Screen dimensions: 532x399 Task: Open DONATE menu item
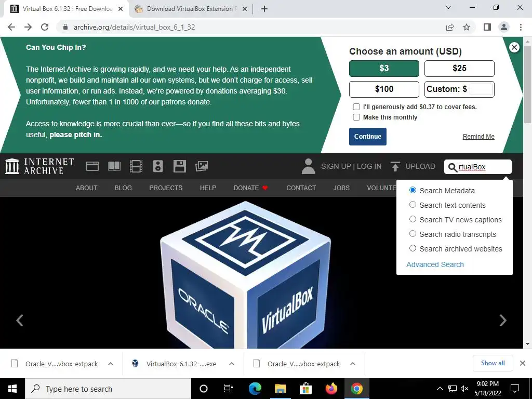(x=251, y=188)
